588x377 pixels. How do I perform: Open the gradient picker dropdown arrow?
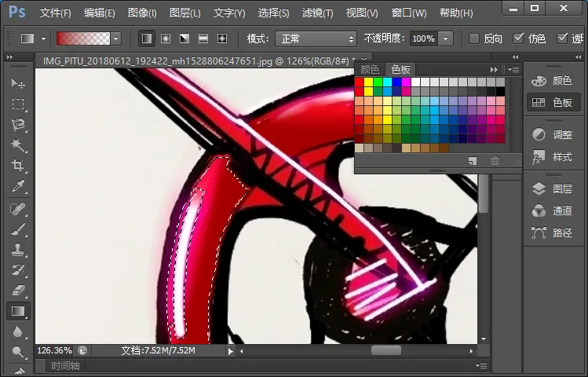coord(116,38)
